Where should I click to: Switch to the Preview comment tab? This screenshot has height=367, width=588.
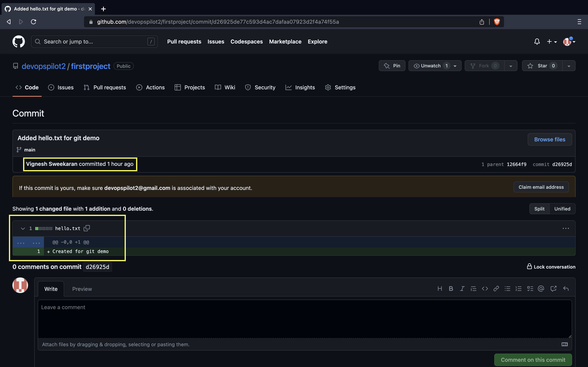82,289
